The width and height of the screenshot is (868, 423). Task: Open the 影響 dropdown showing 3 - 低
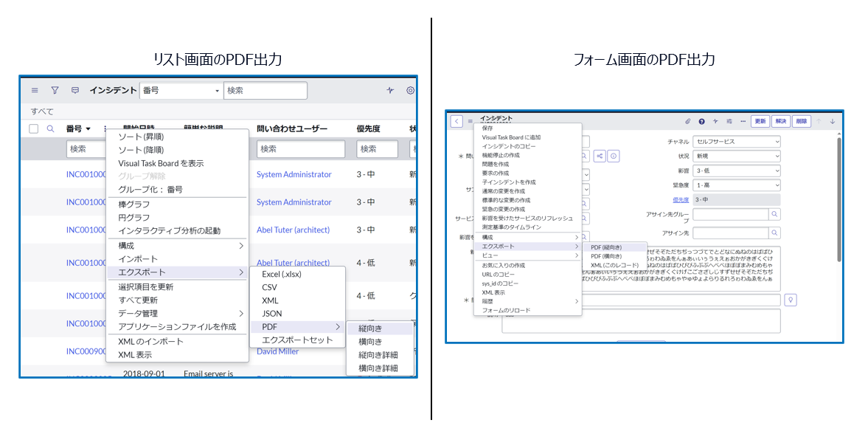click(736, 171)
